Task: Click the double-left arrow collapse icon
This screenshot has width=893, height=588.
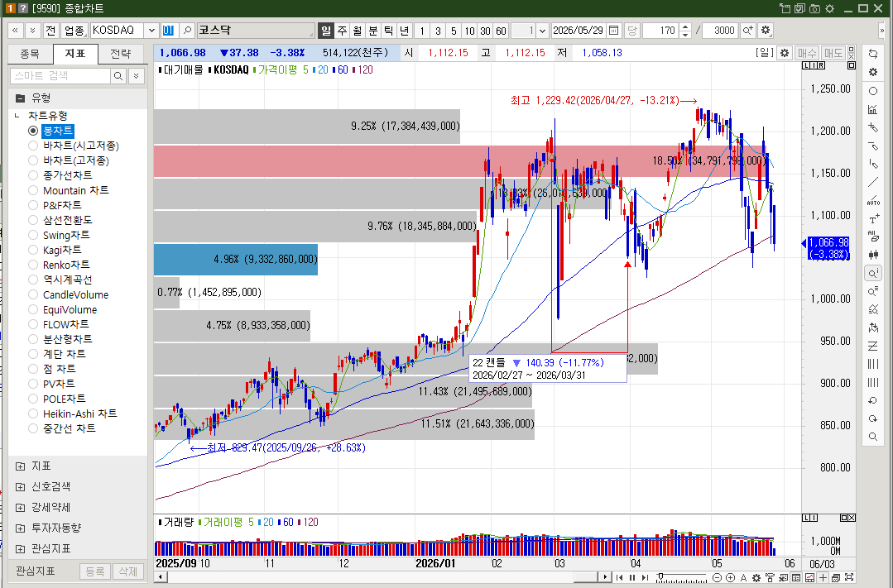Action: click(x=15, y=30)
